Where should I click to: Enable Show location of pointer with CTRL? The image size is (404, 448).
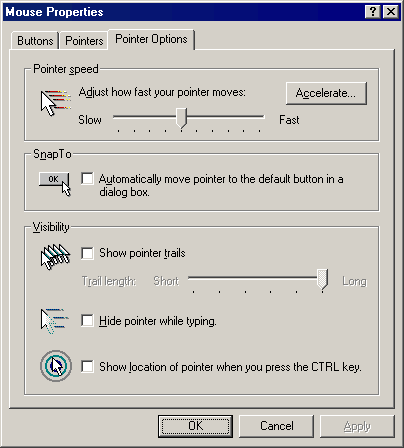(x=87, y=366)
